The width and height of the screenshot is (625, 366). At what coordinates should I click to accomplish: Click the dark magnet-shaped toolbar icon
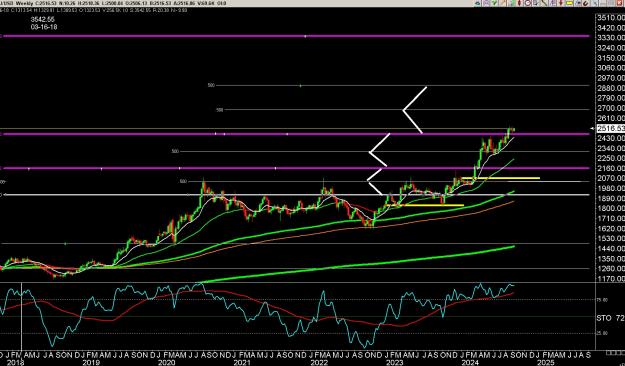[586, 3]
